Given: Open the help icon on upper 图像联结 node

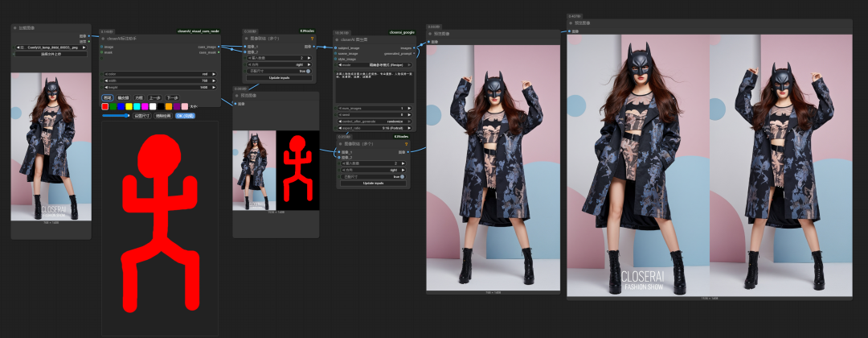Looking at the screenshot, I should pyautogui.click(x=312, y=39).
